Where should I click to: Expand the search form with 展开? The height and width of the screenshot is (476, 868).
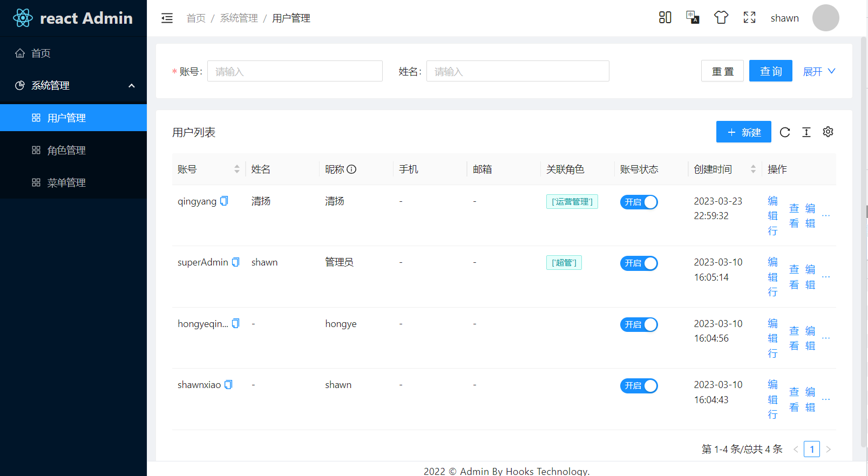pyautogui.click(x=819, y=71)
